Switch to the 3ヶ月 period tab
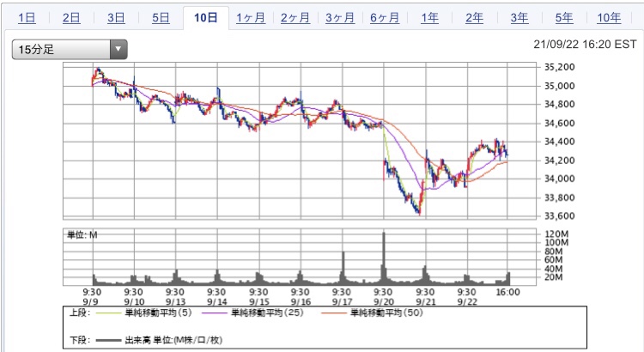 coord(340,18)
